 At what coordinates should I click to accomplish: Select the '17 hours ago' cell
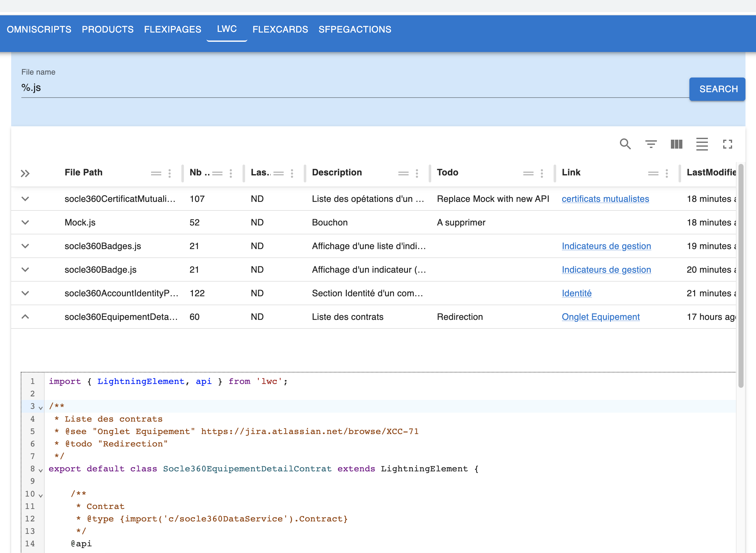pyautogui.click(x=711, y=317)
